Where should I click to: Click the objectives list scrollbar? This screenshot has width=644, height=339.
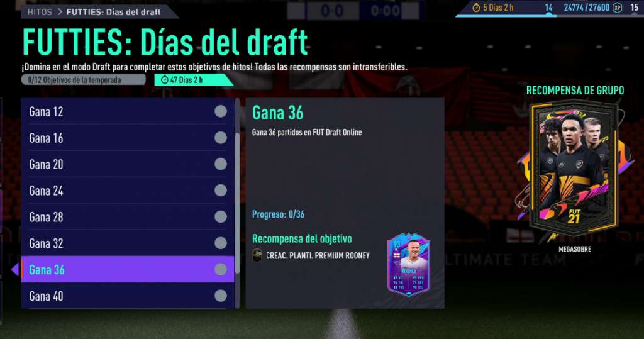coord(237,203)
